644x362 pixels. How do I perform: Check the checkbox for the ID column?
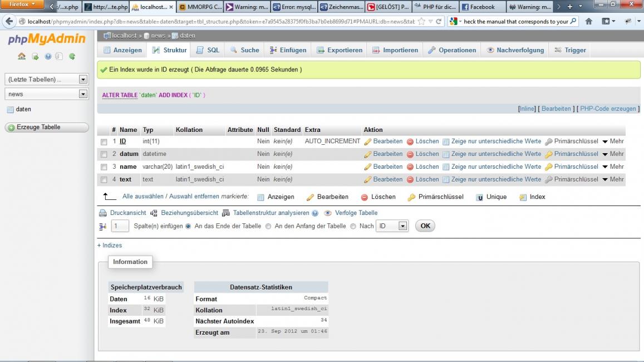click(x=104, y=142)
